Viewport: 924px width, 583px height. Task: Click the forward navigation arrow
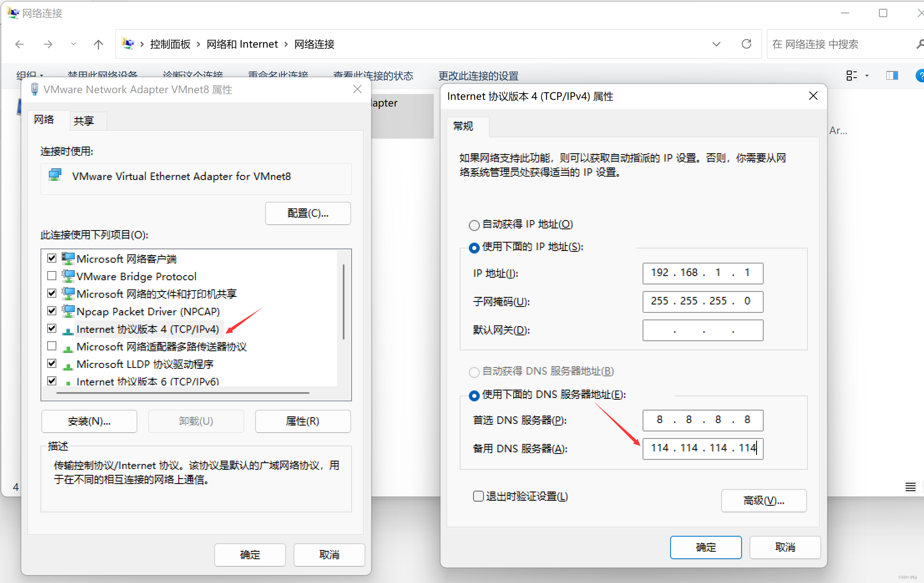point(48,44)
